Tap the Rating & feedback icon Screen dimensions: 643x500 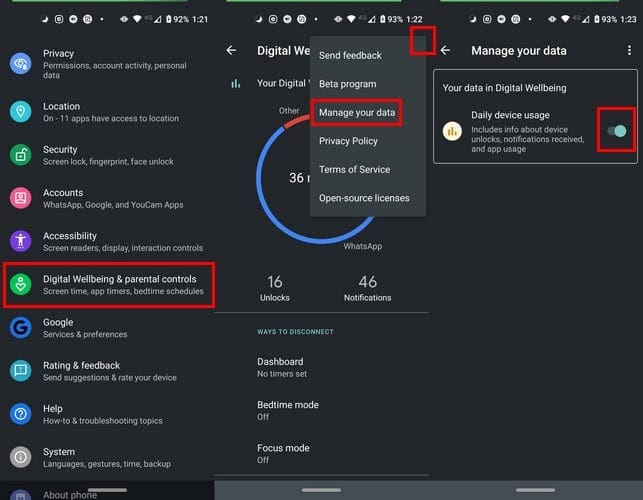coord(21,371)
